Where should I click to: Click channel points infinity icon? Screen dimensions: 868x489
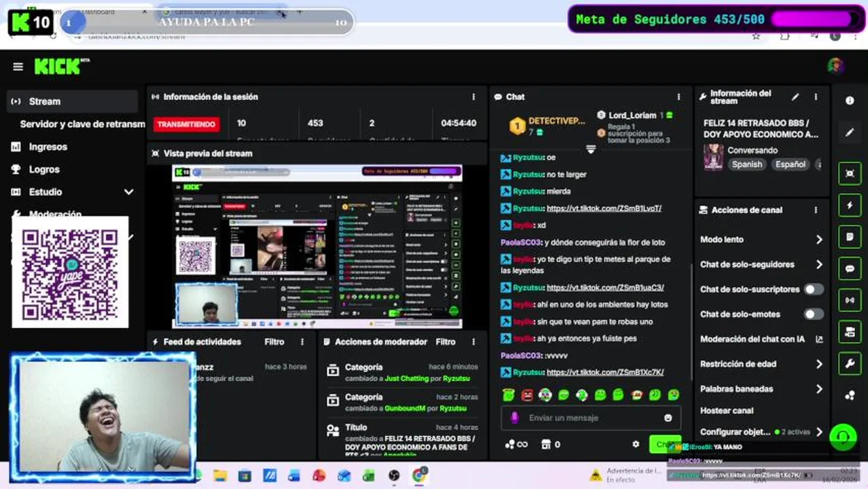[516, 444]
